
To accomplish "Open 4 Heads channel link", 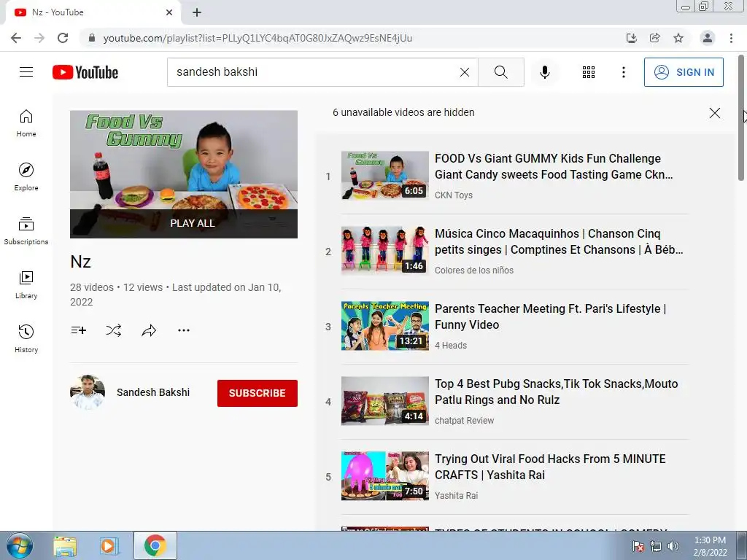I will 451,345.
